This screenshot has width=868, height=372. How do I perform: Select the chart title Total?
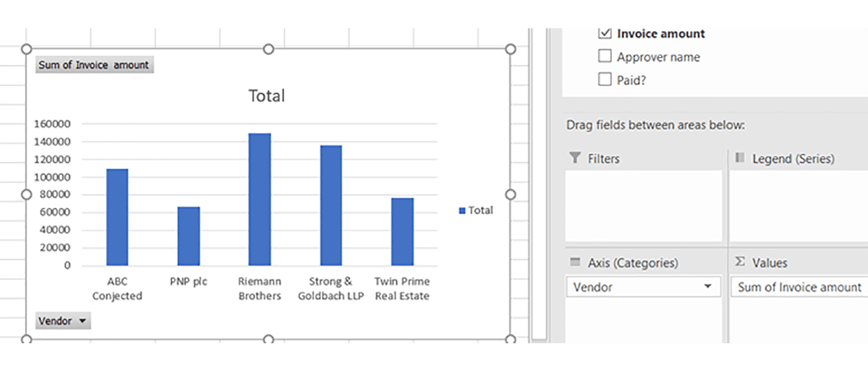pos(266,96)
